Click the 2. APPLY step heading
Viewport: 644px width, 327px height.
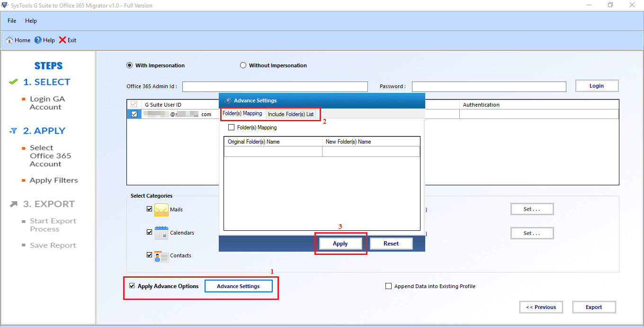(x=44, y=131)
